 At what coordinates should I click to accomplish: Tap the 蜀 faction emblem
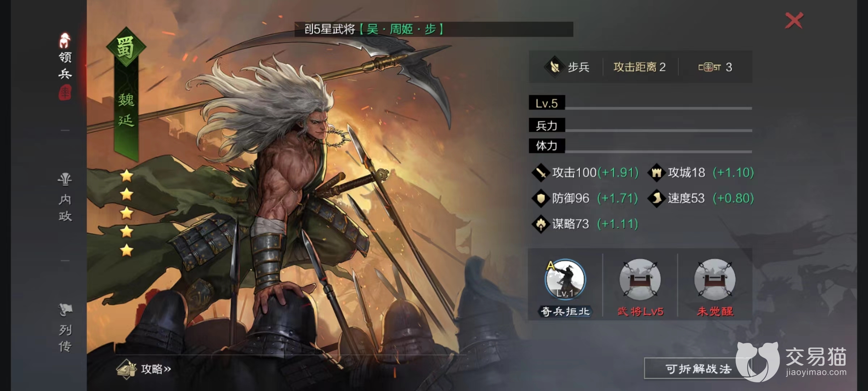(126, 47)
